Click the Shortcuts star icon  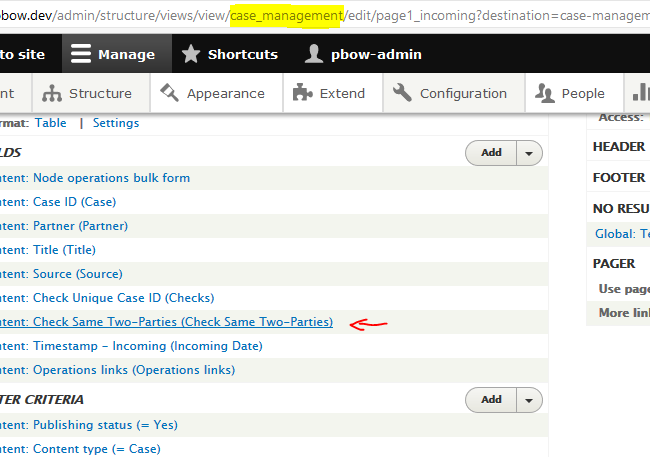pyautogui.click(x=191, y=54)
